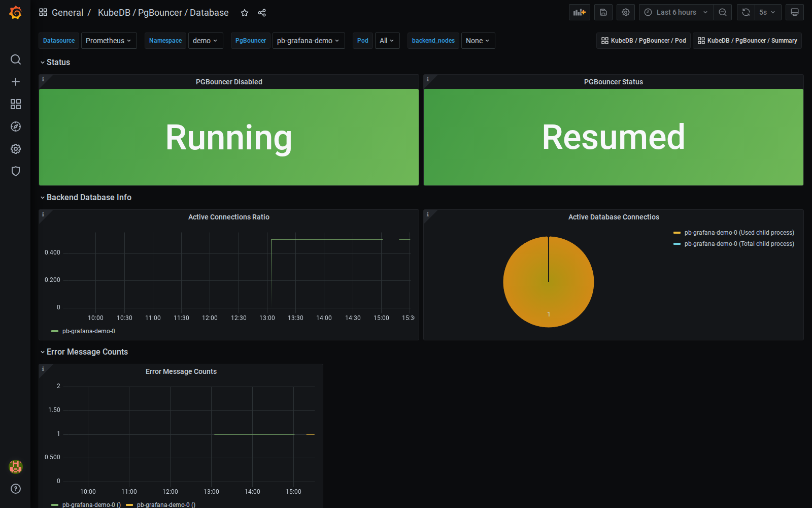812x508 pixels.
Task: Share the dashboard using share icon
Action: 262,13
